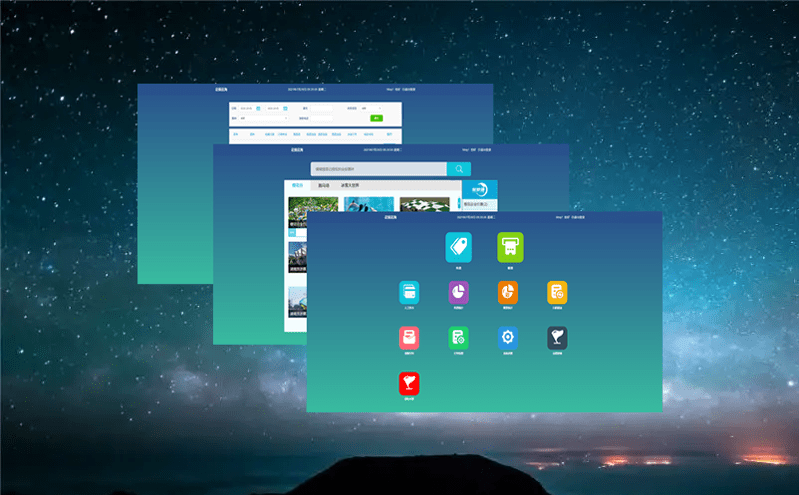
Task: Open the red cocktail glass icon
Action: tap(409, 384)
